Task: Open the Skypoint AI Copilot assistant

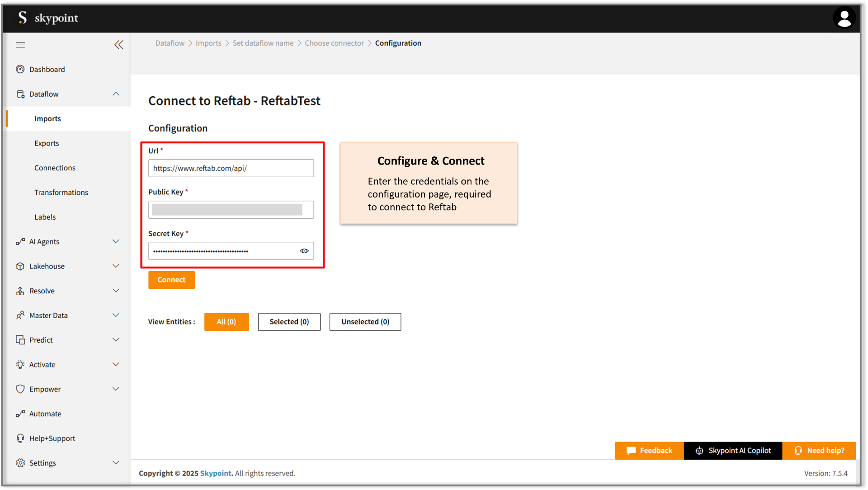Action: click(733, 451)
